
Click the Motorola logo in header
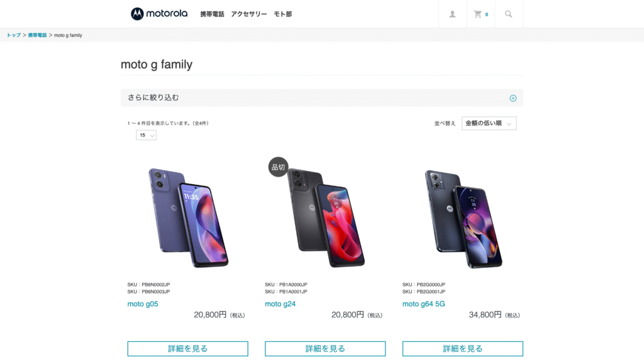click(x=159, y=14)
